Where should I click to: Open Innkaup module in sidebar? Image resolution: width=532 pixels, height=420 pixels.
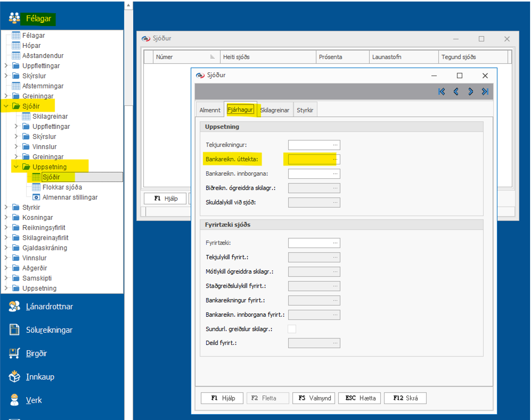pos(40,377)
